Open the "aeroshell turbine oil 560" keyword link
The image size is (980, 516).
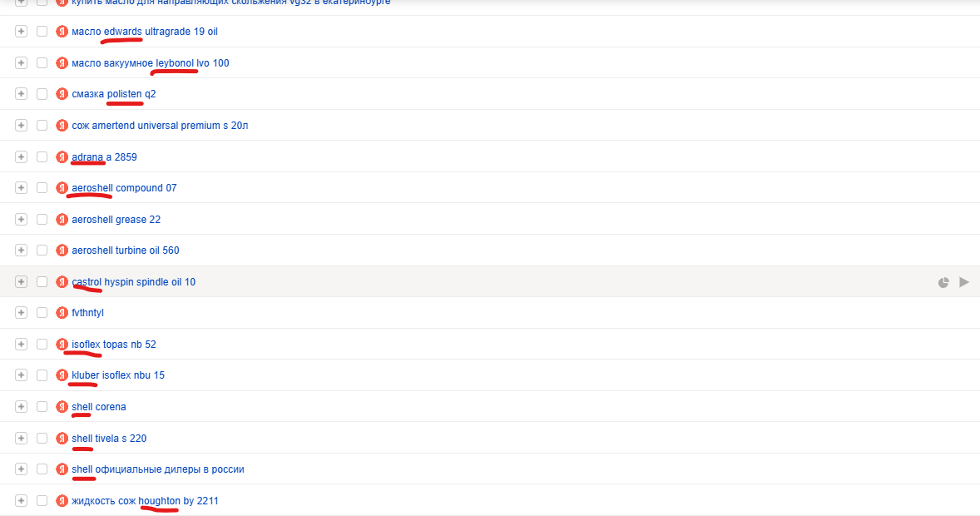coord(126,251)
